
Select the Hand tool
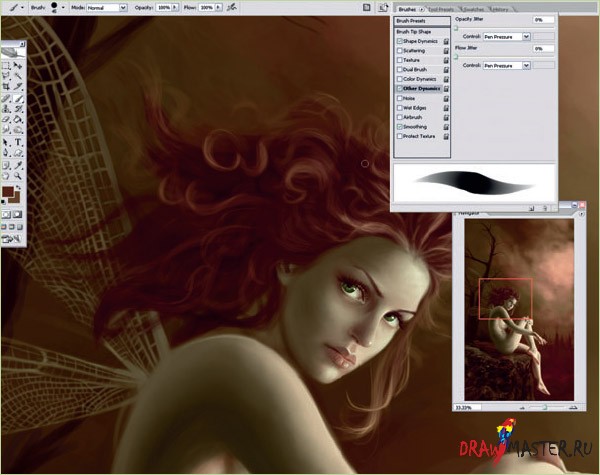7,176
